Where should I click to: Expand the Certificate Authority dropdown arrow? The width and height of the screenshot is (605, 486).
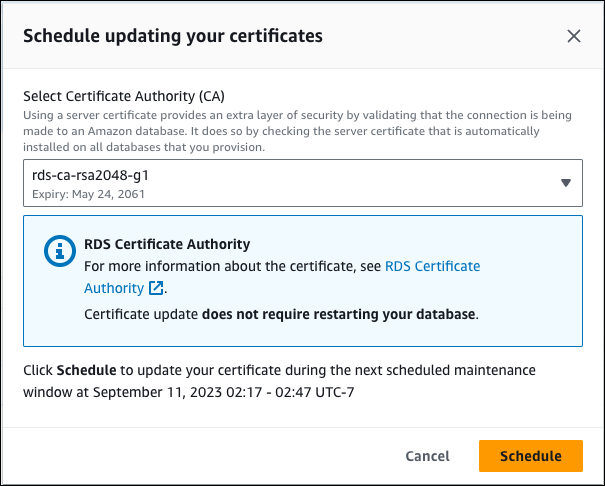pyautogui.click(x=565, y=183)
